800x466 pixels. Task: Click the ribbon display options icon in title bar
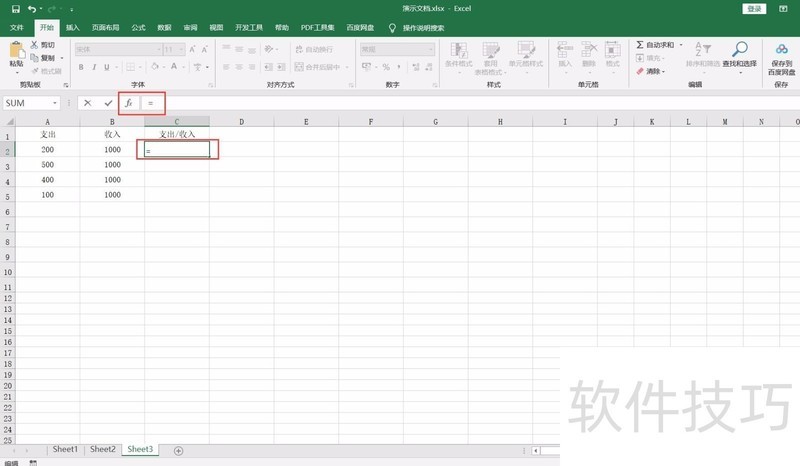pyautogui.click(x=783, y=9)
